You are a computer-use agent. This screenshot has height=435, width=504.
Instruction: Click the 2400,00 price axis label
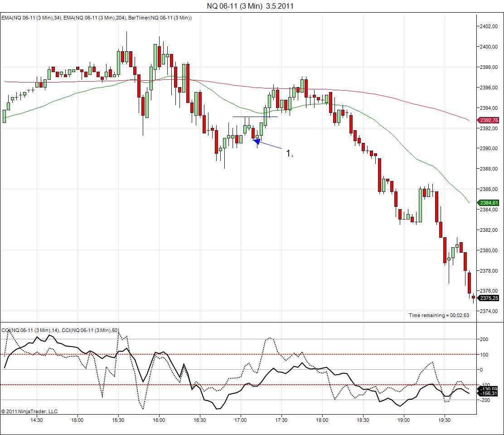click(489, 47)
